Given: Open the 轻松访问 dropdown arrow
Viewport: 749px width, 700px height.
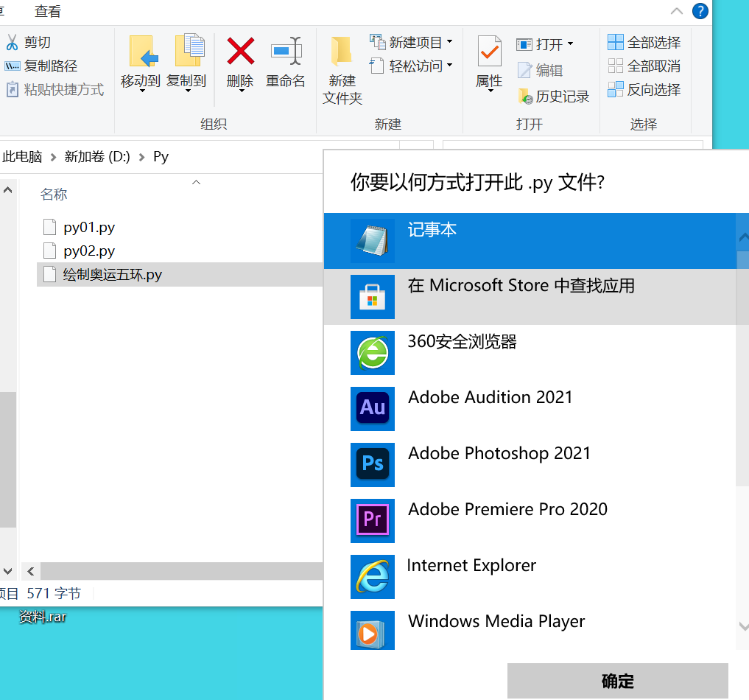Looking at the screenshot, I should [x=449, y=66].
